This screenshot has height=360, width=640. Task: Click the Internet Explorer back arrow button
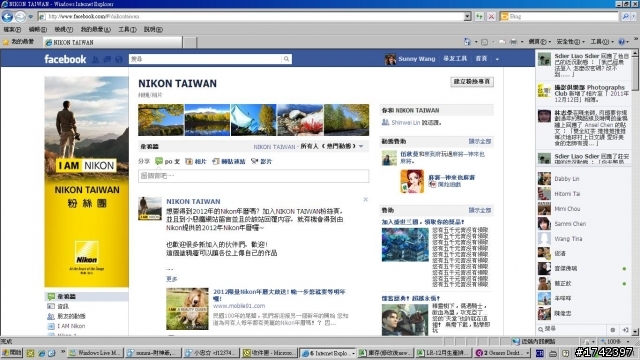pos(7,16)
